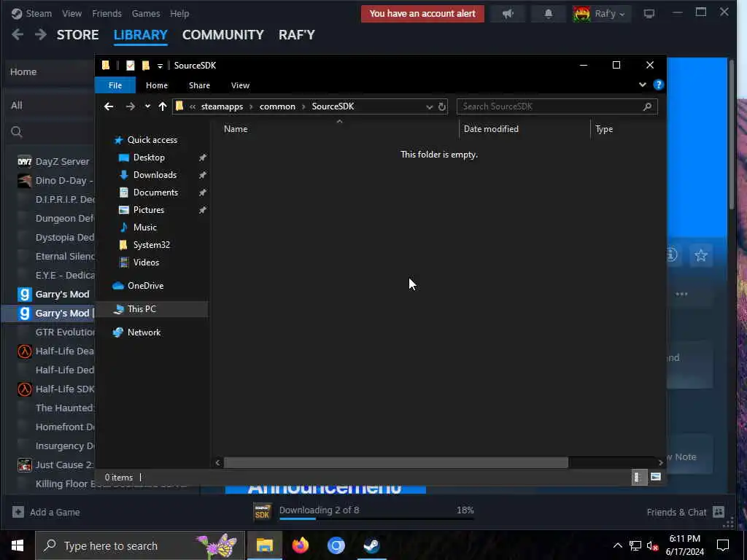Open the Help menu in Steam
Screen dimensions: 747x560
179,13
